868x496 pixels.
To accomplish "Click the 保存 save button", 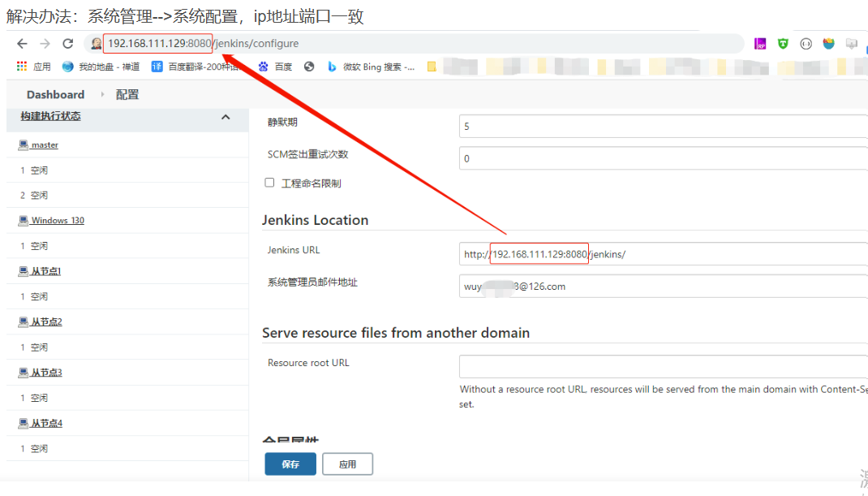I will (290, 464).
